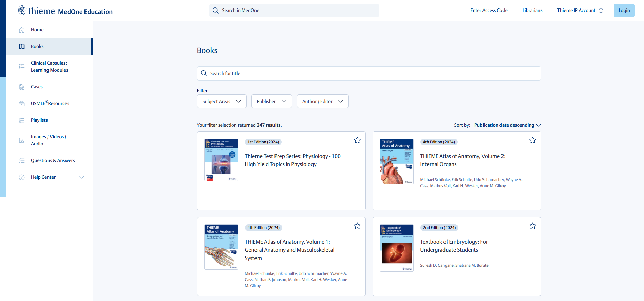Click Thieme IP Account link

click(576, 10)
